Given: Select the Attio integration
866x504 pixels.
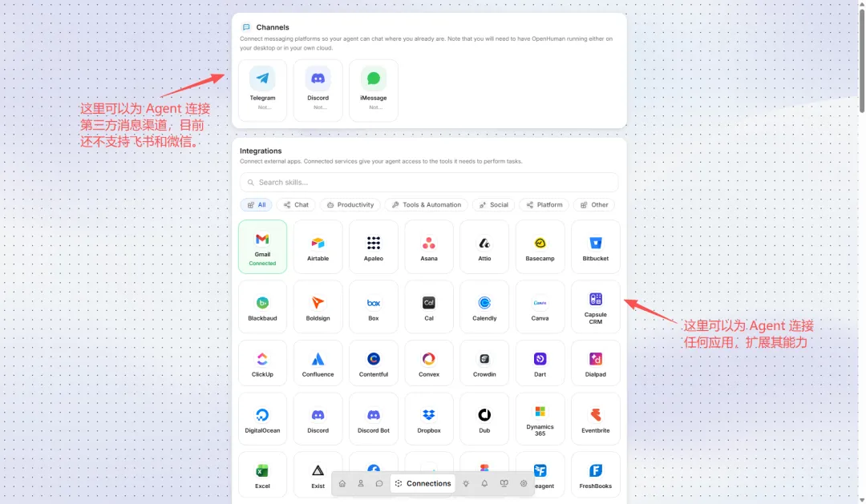Looking at the screenshot, I should (484, 247).
